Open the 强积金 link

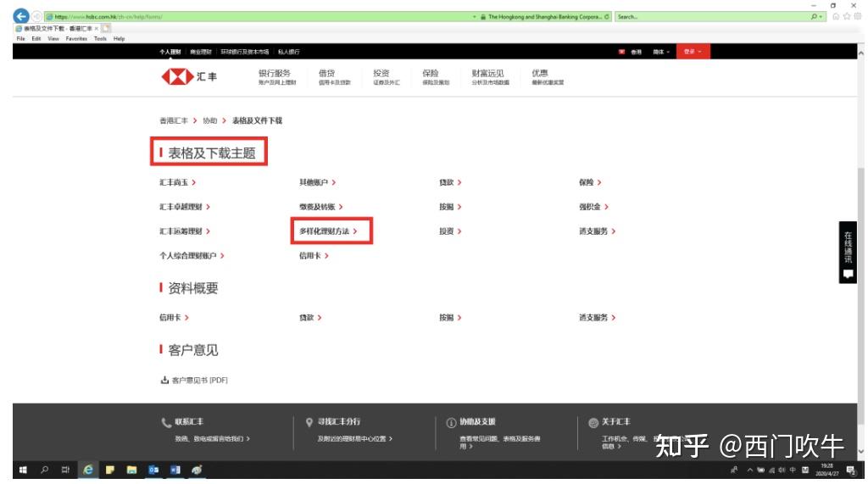point(593,207)
